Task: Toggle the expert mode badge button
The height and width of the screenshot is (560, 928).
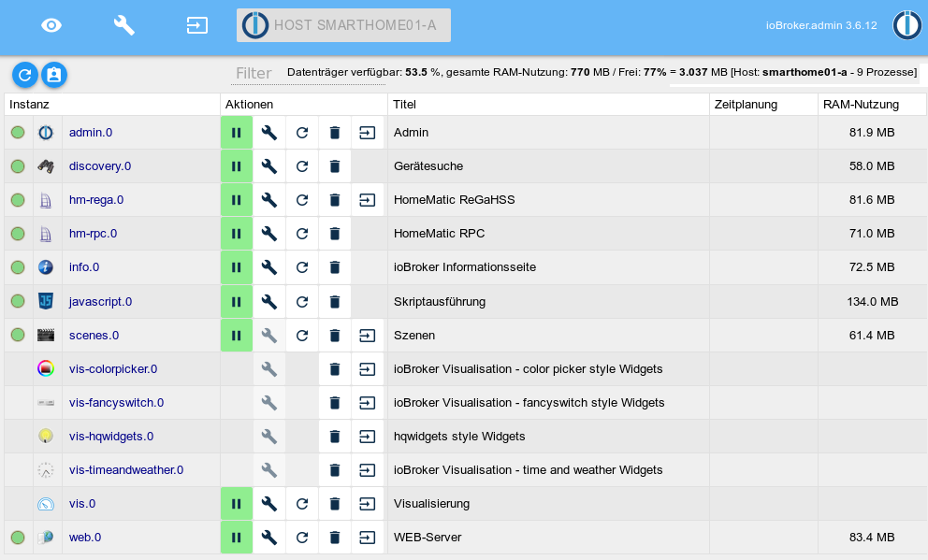Action: (54, 75)
